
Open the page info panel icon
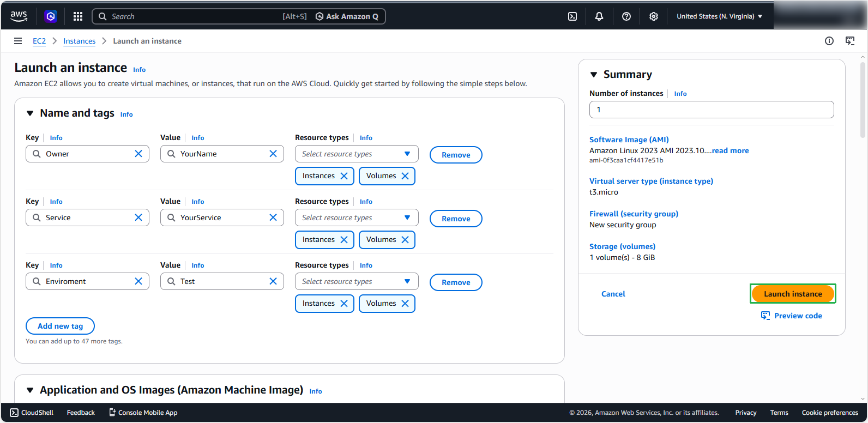pos(829,41)
